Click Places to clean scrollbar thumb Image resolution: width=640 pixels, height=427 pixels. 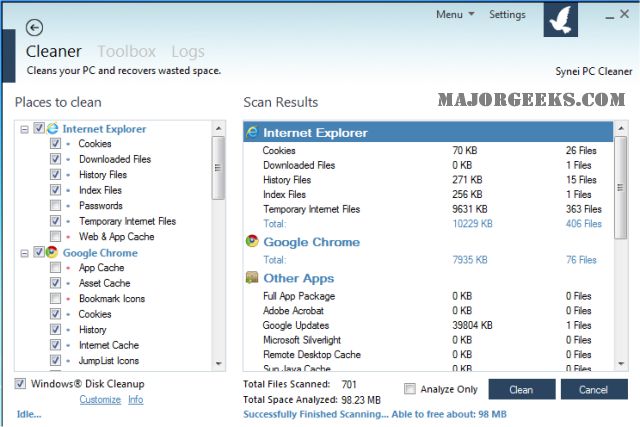pos(218,168)
